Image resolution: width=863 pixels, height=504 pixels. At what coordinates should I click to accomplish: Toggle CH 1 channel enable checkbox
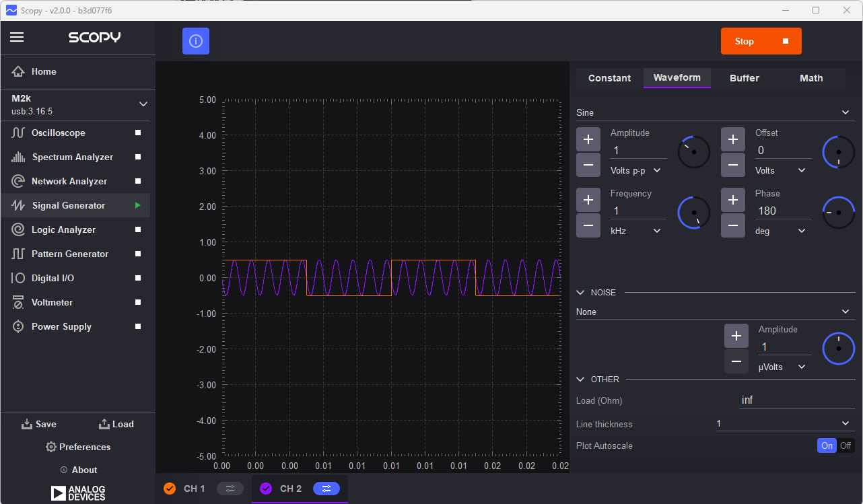(170, 489)
